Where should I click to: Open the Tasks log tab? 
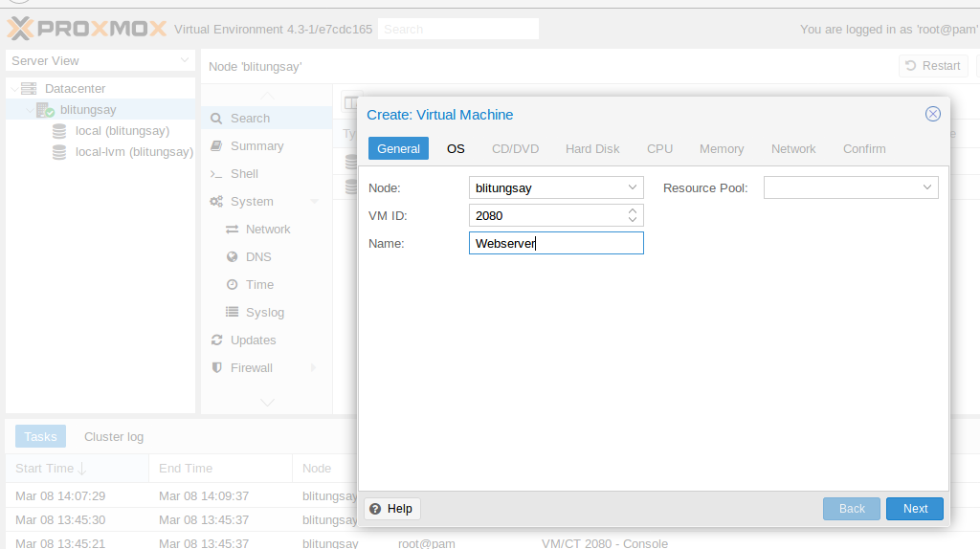point(40,436)
